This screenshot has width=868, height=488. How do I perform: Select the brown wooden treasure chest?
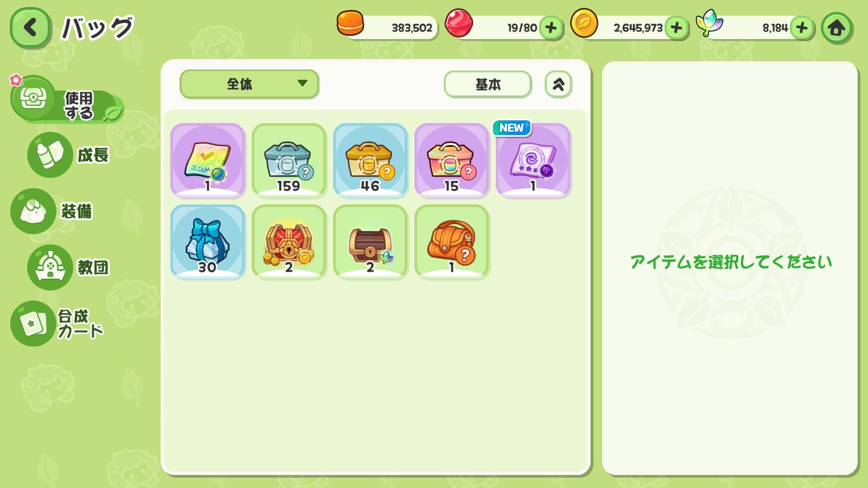[371, 242]
